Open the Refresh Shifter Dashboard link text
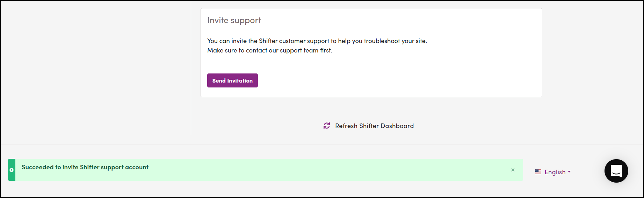Image resolution: width=644 pixels, height=198 pixels. pos(374,126)
